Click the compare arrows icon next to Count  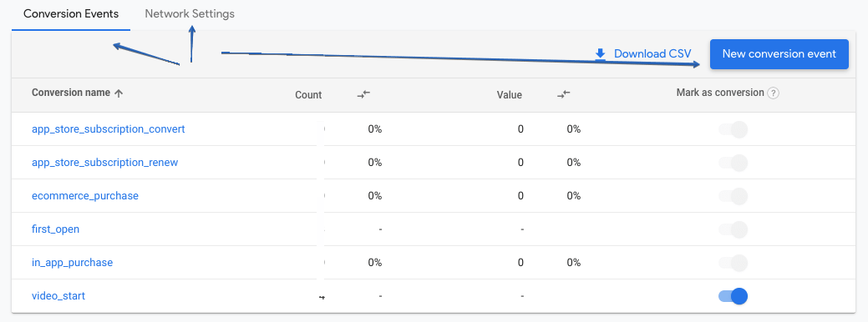coord(363,94)
